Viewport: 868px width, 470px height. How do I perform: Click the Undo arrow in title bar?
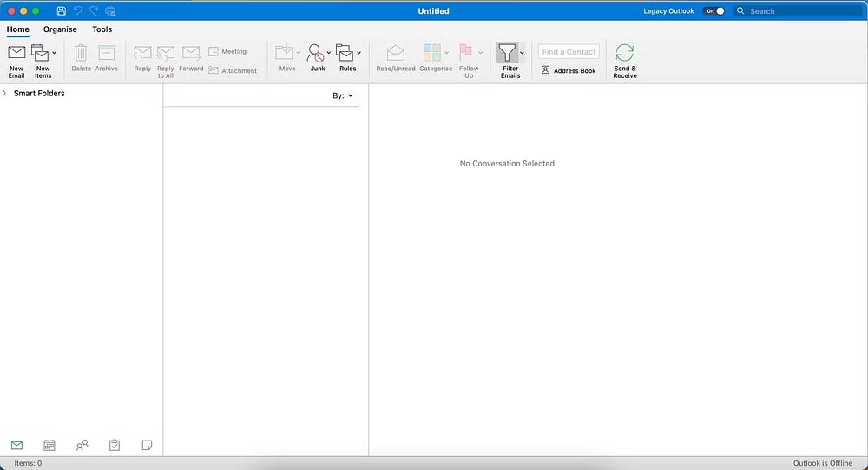pos(78,11)
